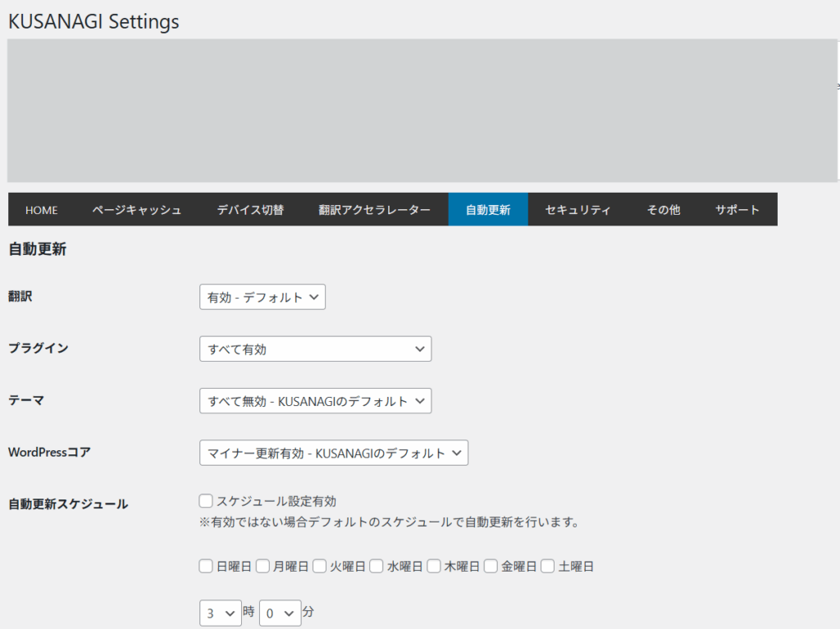
Task: Tick the 水曜日 checkbox
Action: (x=377, y=566)
